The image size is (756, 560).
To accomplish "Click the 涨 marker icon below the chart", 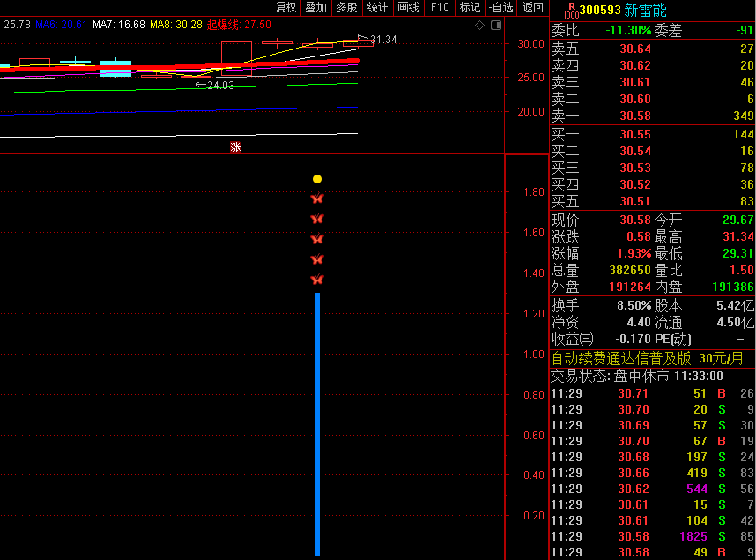I will click(x=235, y=146).
